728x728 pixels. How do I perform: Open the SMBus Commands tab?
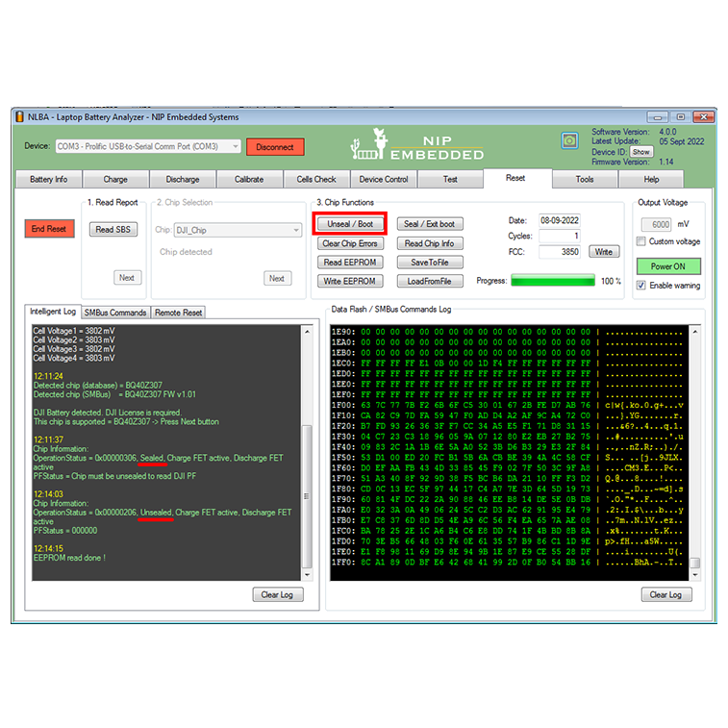[x=115, y=313]
